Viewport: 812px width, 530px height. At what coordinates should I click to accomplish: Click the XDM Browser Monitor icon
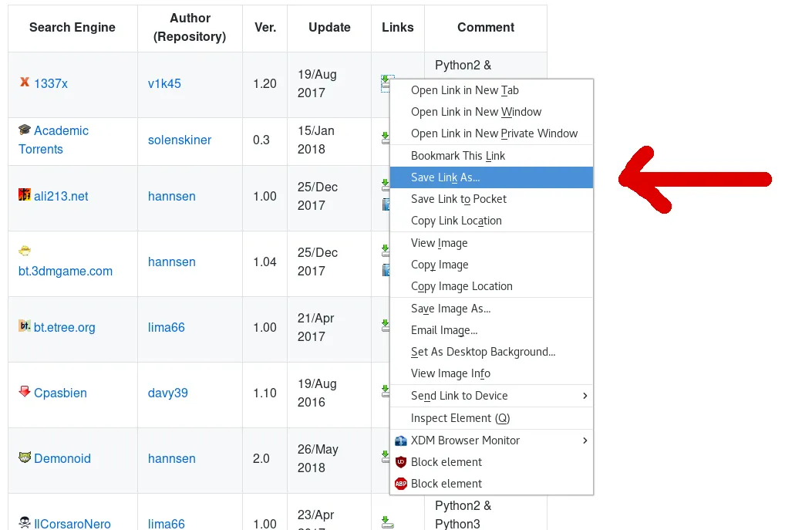400,441
